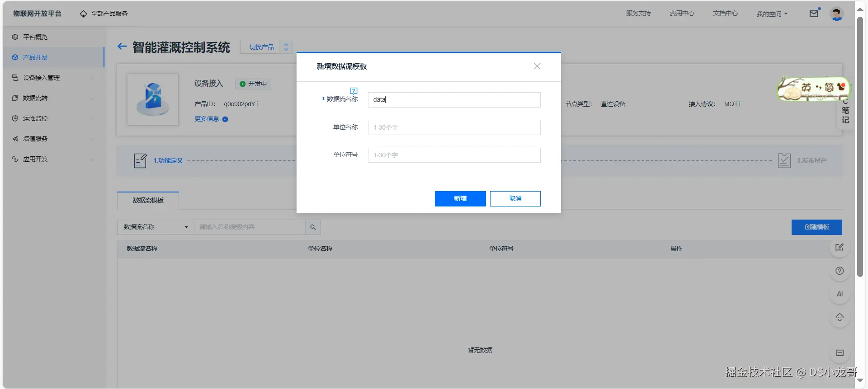
Task: Open the AI assistant floating icon
Action: tap(840, 294)
